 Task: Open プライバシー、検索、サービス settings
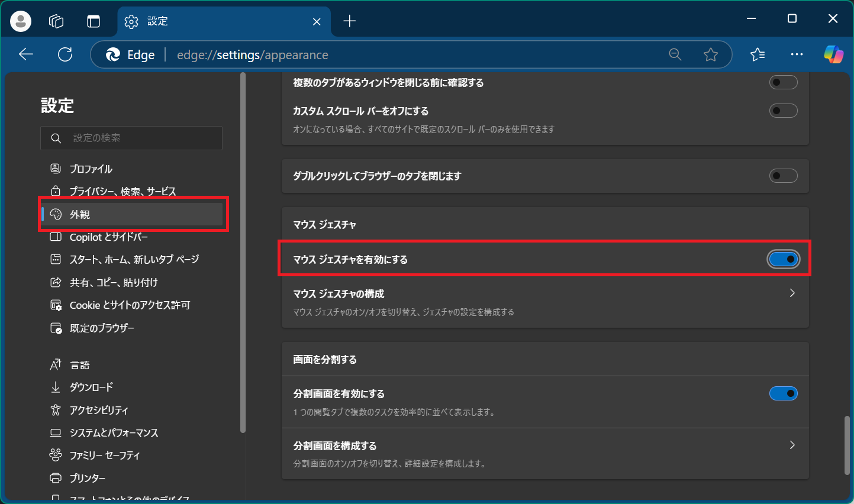point(123,191)
